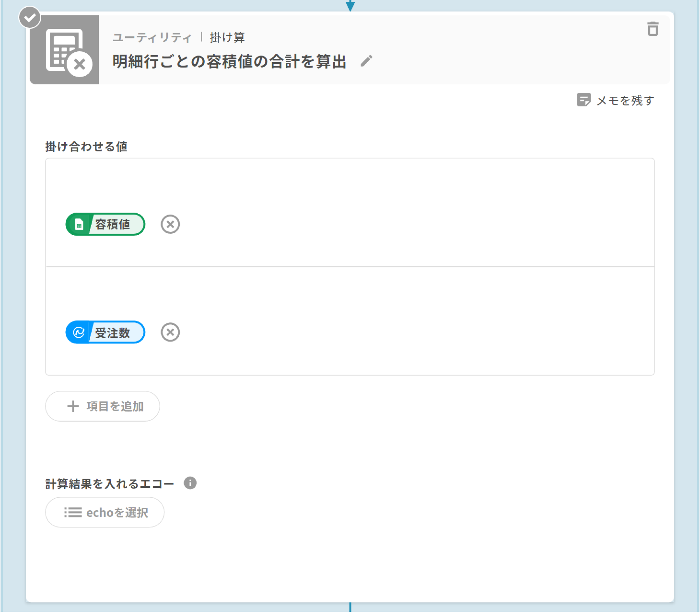The width and height of the screenshot is (700, 612).
Task: Click the checkmark status badge
Action: (30, 17)
